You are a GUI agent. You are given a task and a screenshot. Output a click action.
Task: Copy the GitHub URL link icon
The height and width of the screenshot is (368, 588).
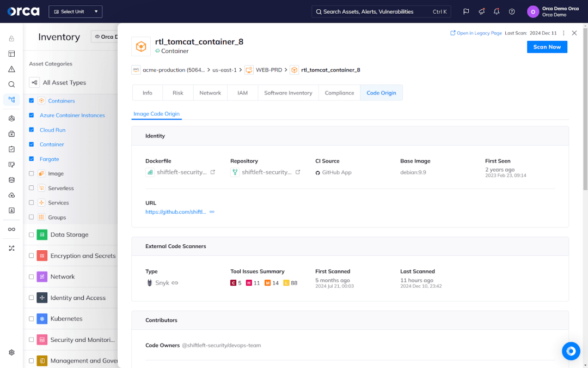(x=212, y=212)
